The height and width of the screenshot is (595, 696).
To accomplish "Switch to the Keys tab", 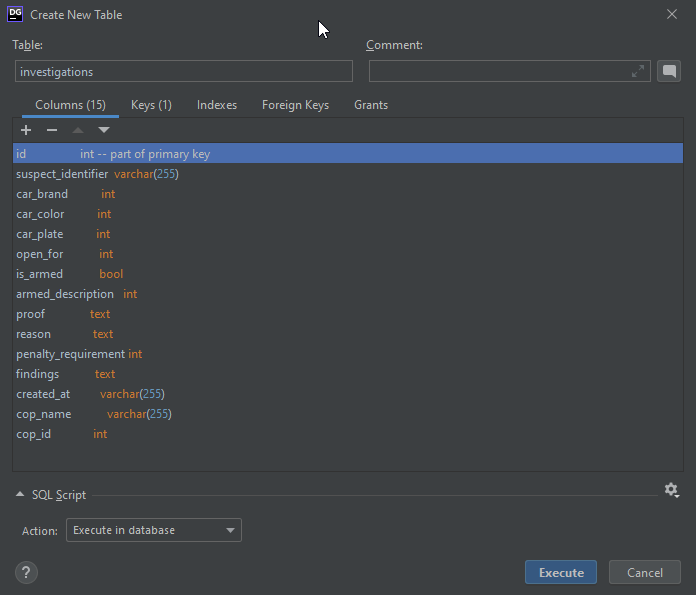I will click(151, 105).
